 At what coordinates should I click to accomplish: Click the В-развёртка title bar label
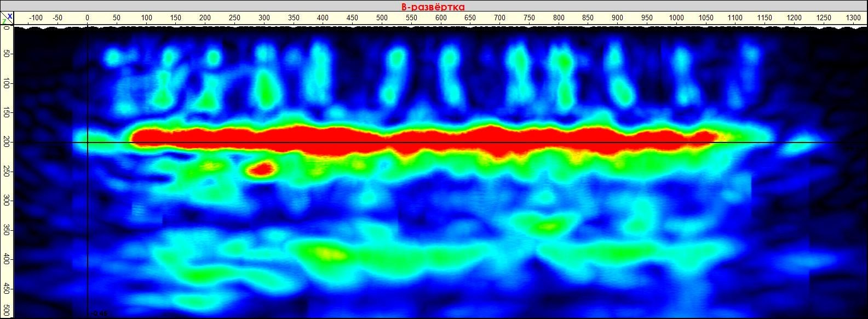433,6
